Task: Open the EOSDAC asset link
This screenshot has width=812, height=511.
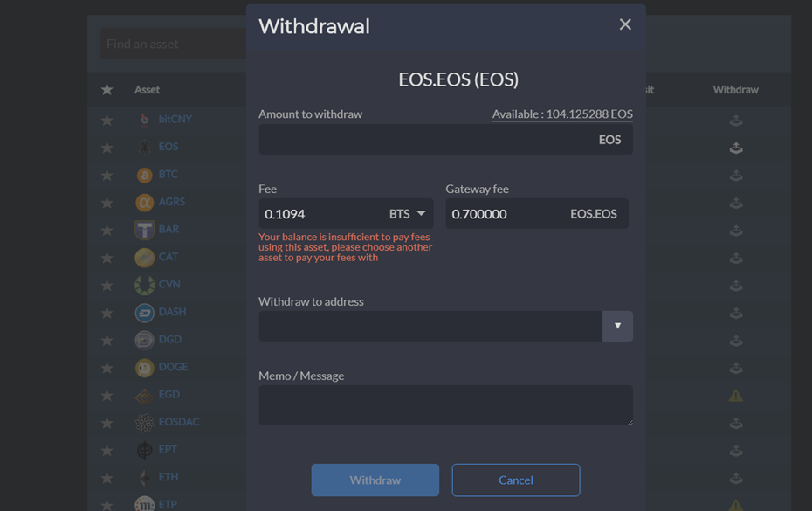Action: pos(179,422)
